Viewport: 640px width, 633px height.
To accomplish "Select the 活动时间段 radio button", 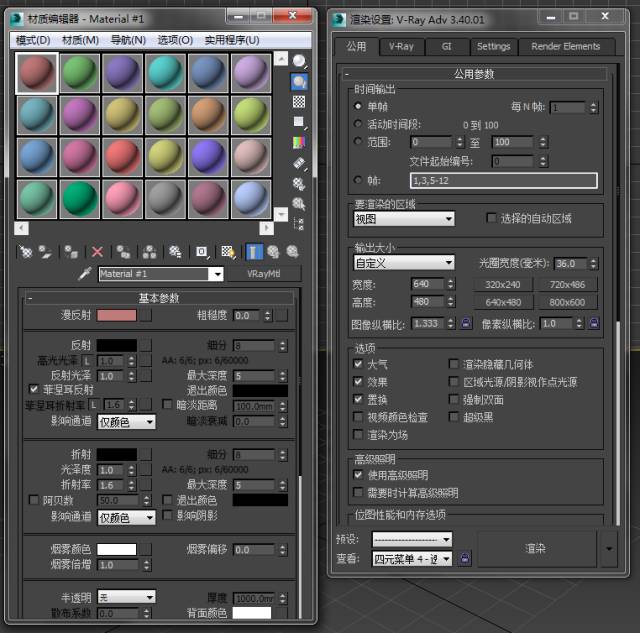I will 359,124.
